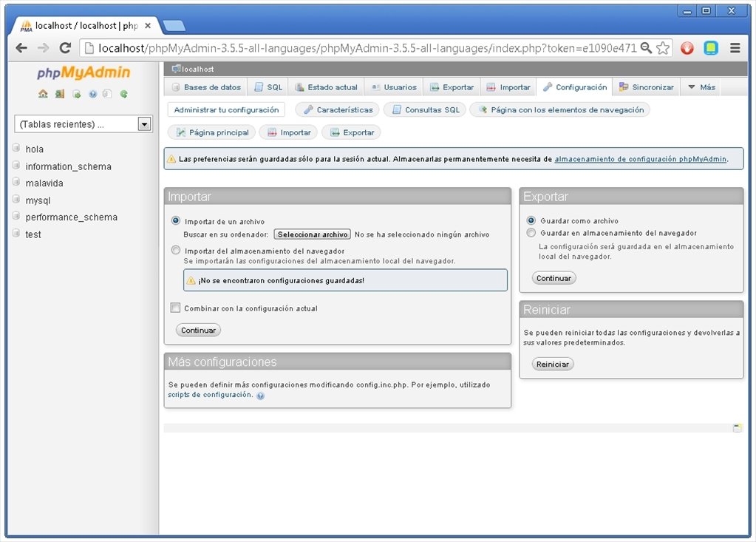Go to phpMyAdmin home via house icon
This screenshot has width=756, height=542.
click(x=43, y=94)
